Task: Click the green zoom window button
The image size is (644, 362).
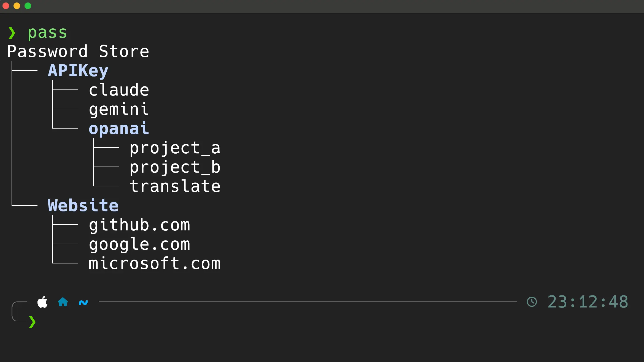Action: [28, 6]
